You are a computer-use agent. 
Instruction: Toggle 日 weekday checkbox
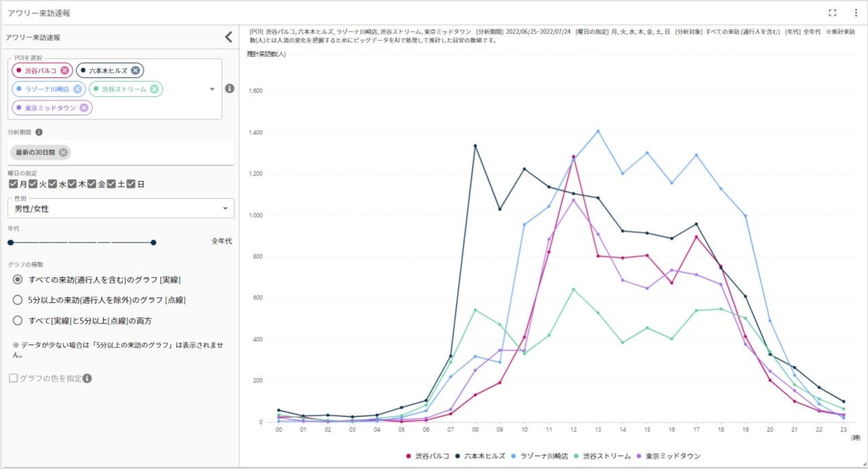pyautogui.click(x=131, y=184)
